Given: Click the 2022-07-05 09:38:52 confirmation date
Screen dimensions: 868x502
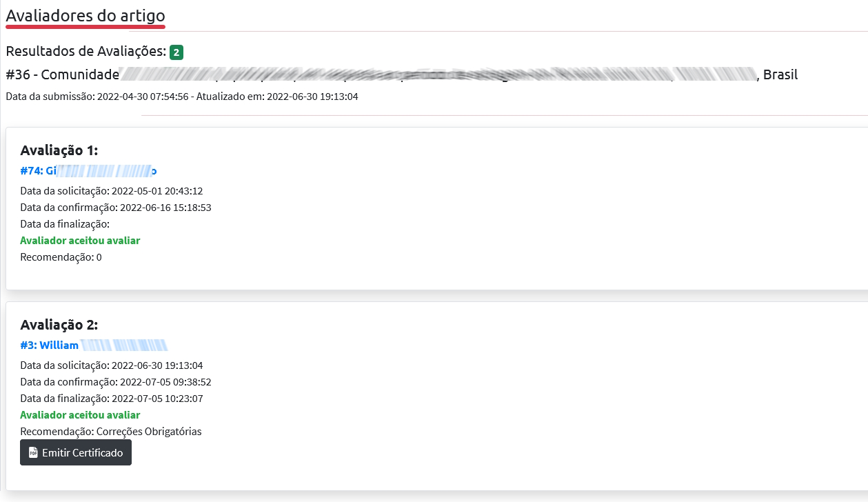Looking at the screenshot, I should click(x=165, y=382).
